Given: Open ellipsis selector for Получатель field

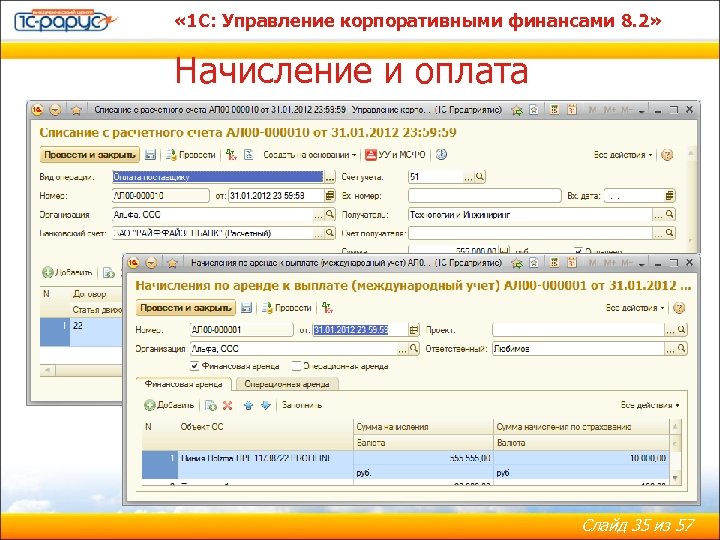Looking at the screenshot, I should coord(658,214).
